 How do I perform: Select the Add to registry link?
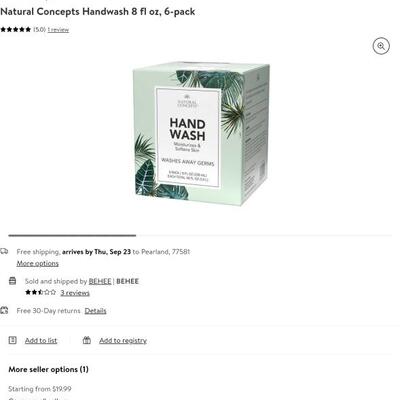point(123,340)
